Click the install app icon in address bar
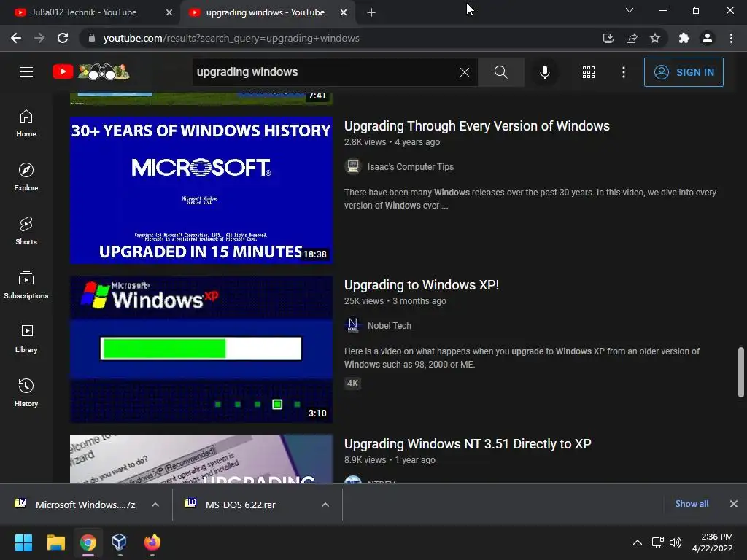 (608, 38)
